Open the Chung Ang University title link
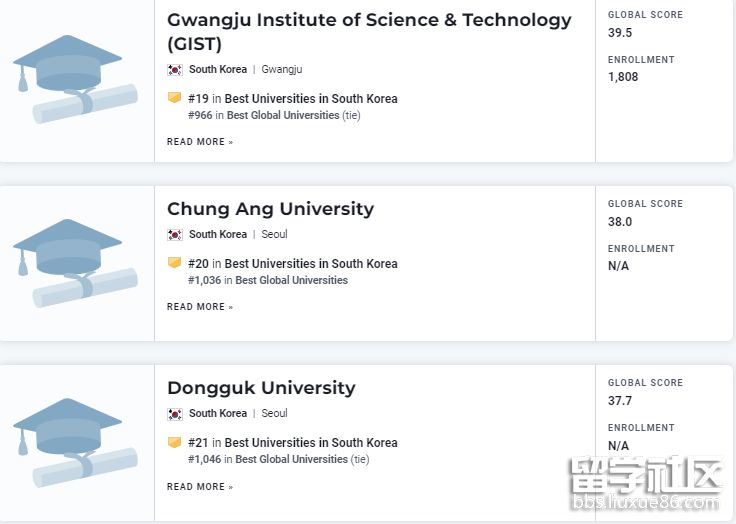The height and width of the screenshot is (524, 736). (270, 209)
